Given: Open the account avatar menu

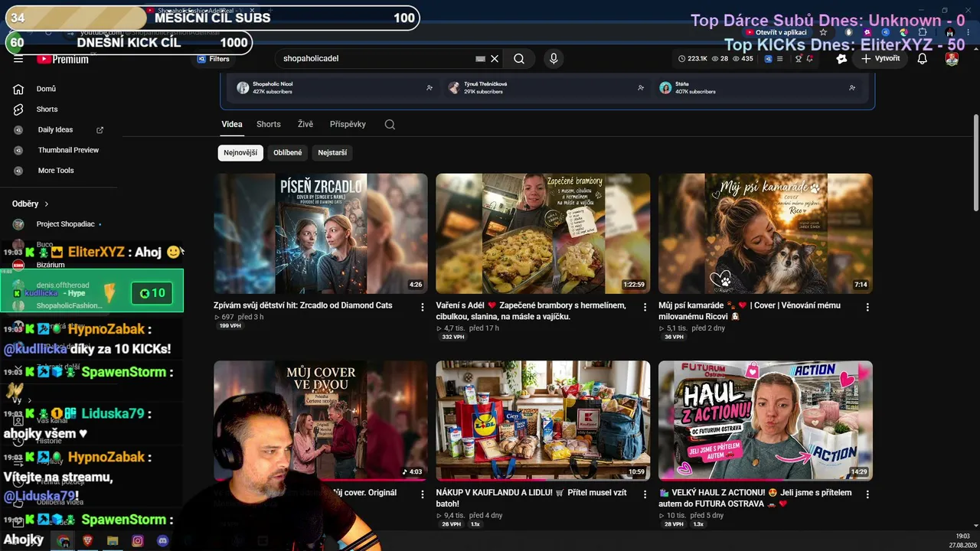Looking at the screenshot, I should [x=952, y=59].
